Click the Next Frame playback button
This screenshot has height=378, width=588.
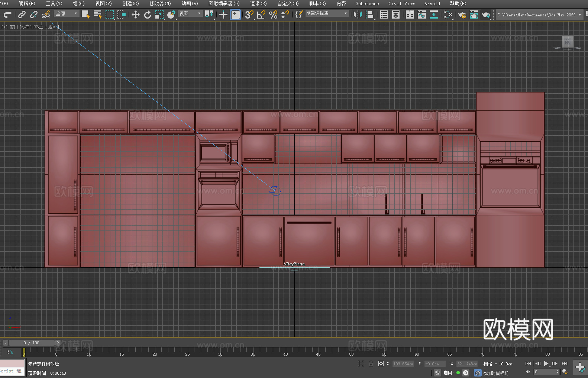click(555, 364)
